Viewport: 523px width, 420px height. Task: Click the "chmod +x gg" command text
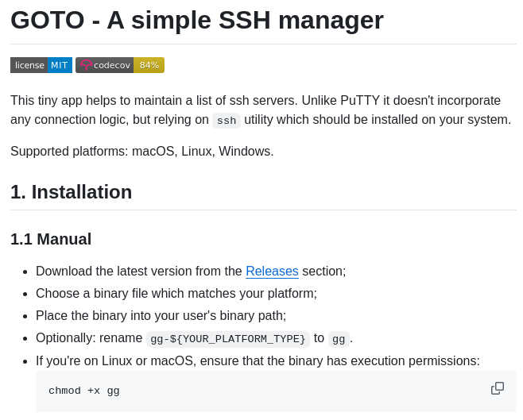click(x=84, y=391)
